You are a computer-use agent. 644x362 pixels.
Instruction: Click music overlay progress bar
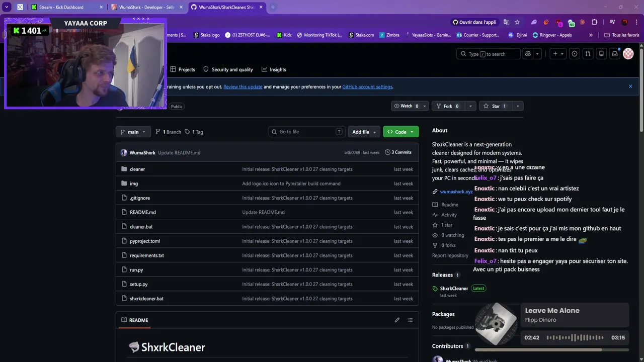552,350
